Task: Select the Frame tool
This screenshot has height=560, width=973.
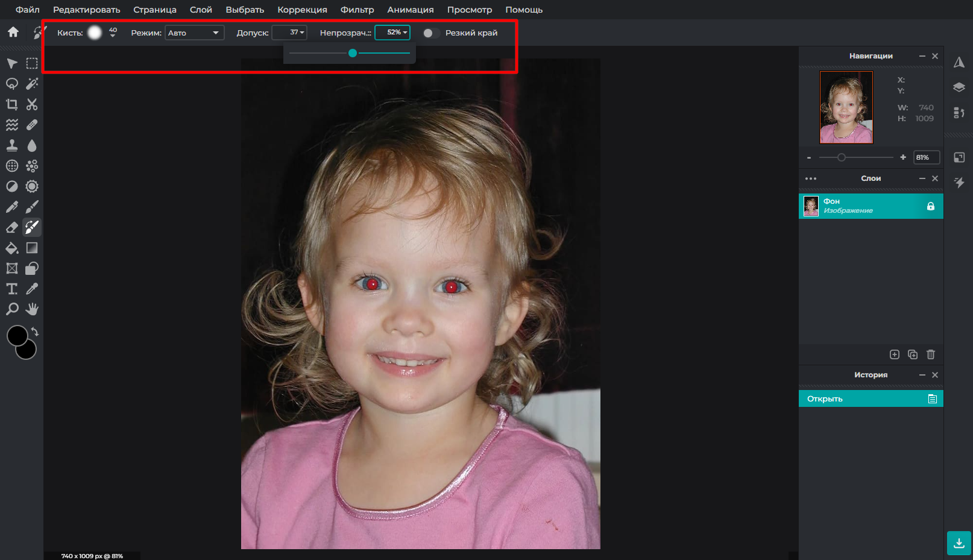Action: tap(11, 268)
